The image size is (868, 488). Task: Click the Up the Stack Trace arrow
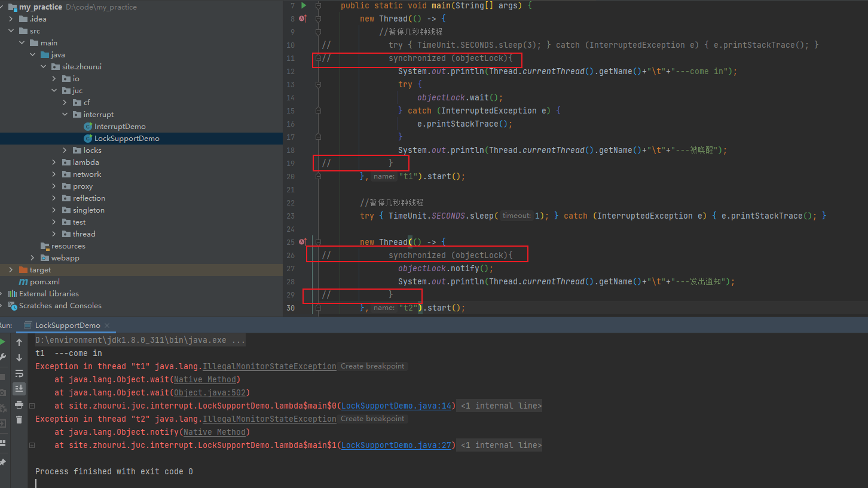19,342
